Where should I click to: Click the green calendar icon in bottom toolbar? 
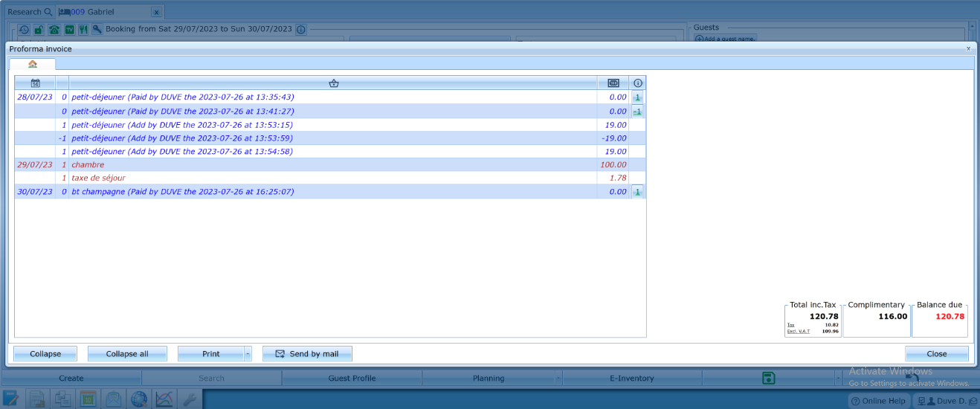88,399
